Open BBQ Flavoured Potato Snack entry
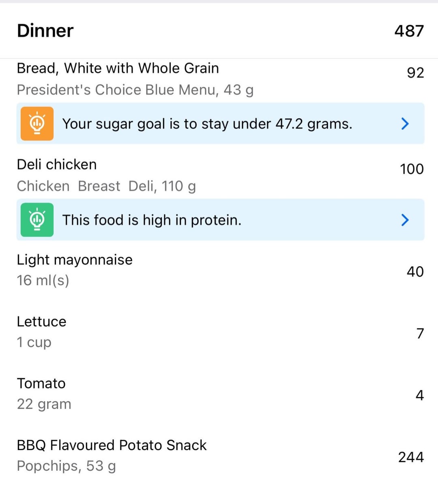The image size is (438, 504). click(219, 456)
